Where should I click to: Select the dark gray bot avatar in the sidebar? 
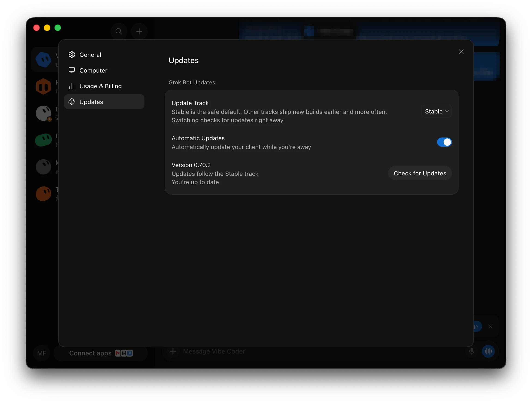pyautogui.click(x=44, y=167)
